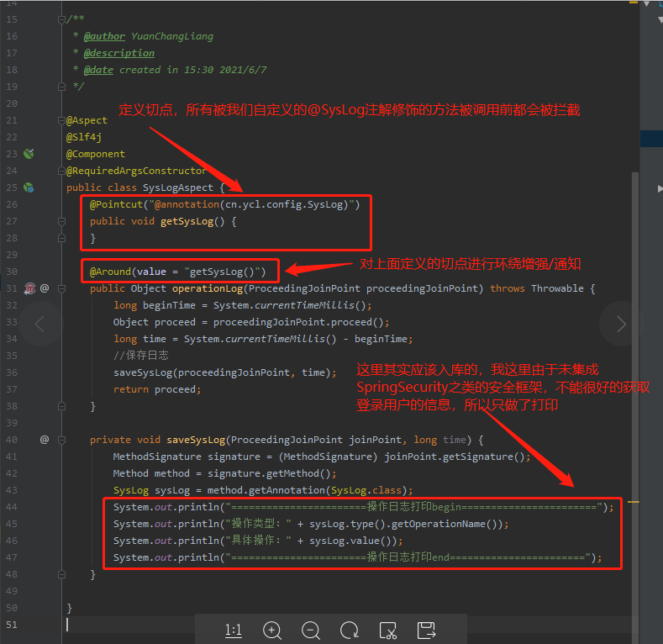
Task: Click the class bean gutter icon on line 25
Action: click(x=29, y=187)
